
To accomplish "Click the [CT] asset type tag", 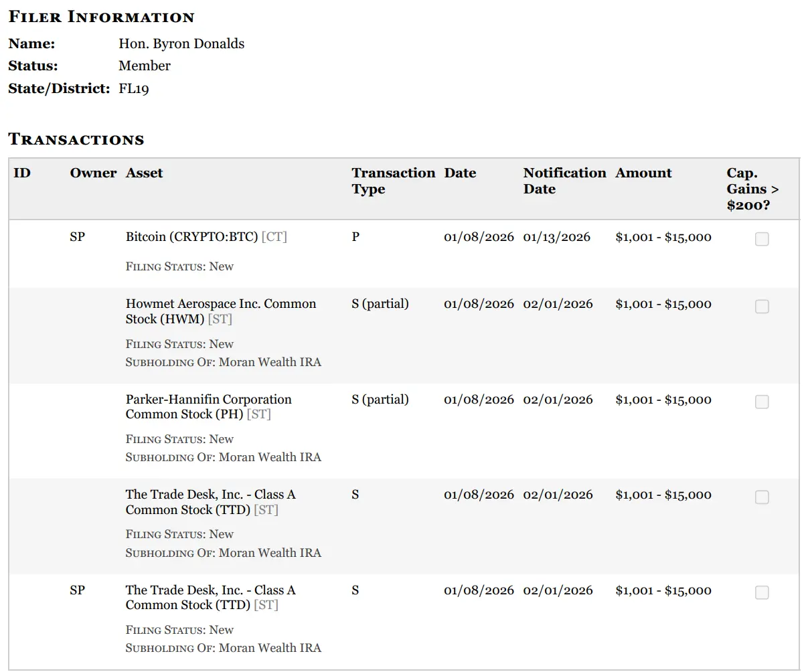I will click(274, 237).
